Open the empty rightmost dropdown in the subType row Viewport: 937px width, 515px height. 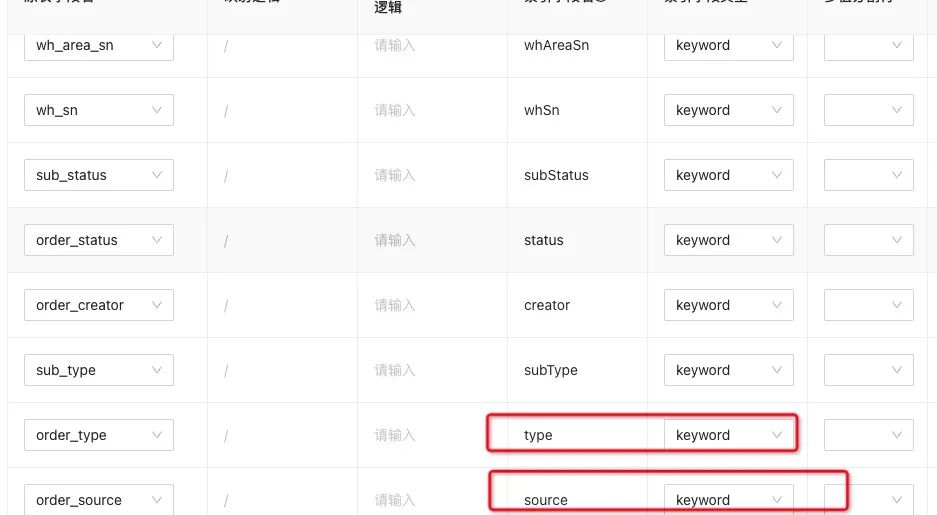pyautogui.click(x=868, y=370)
